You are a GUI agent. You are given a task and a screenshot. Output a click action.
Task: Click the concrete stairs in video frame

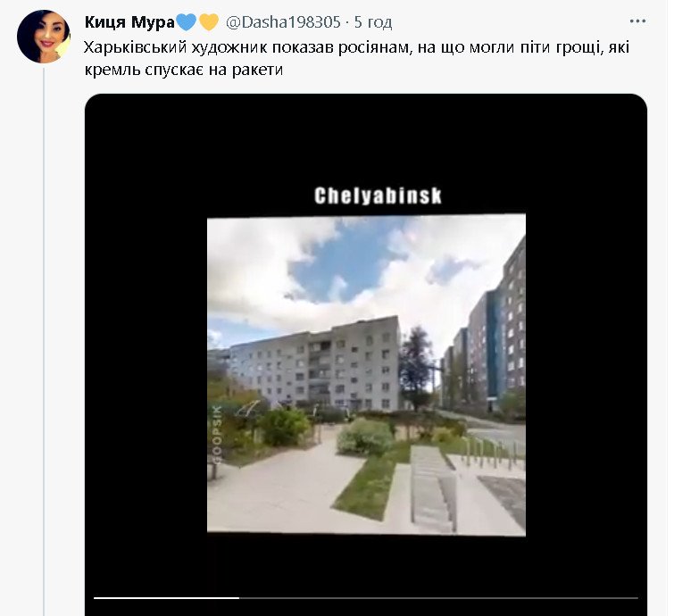pyautogui.click(x=432, y=488)
